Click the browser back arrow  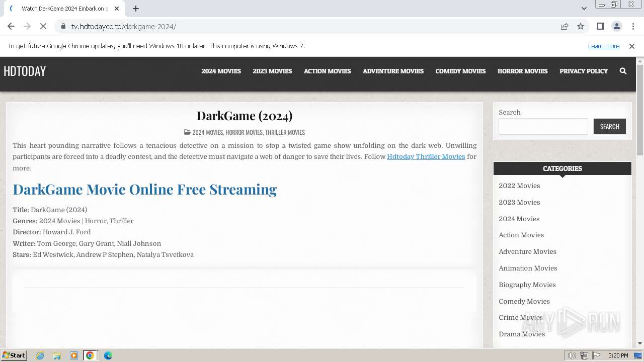click(x=11, y=26)
